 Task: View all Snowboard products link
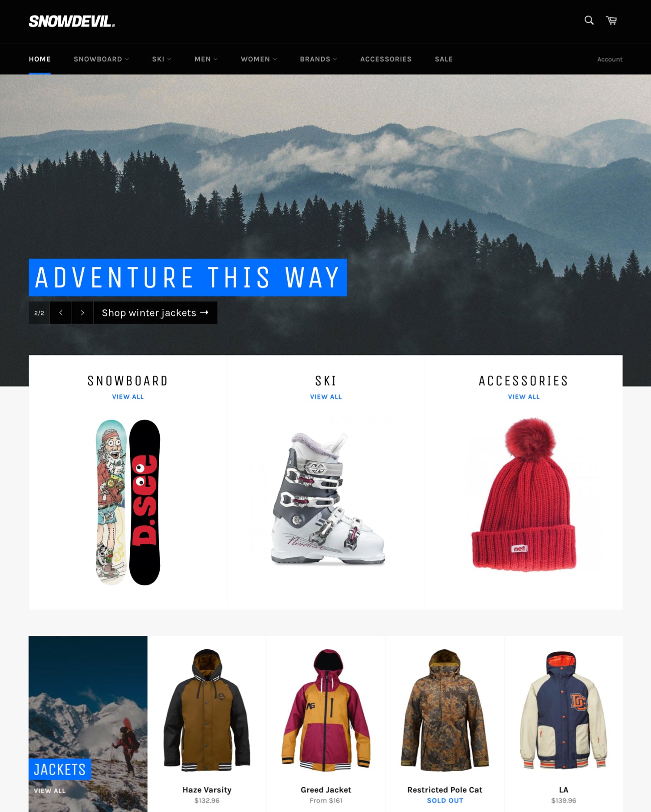(128, 396)
